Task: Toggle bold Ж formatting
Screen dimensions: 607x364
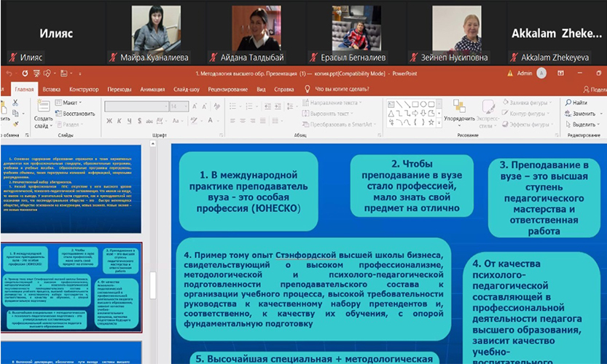Action: tap(109, 121)
